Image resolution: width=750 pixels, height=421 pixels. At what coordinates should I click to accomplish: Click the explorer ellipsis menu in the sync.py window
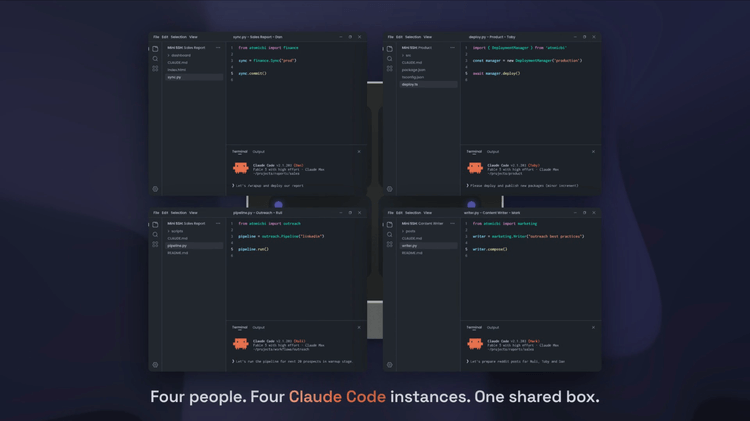coord(218,48)
